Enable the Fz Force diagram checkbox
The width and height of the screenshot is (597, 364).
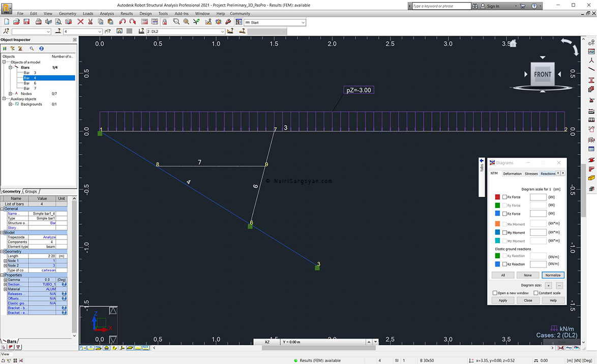coord(504,214)
